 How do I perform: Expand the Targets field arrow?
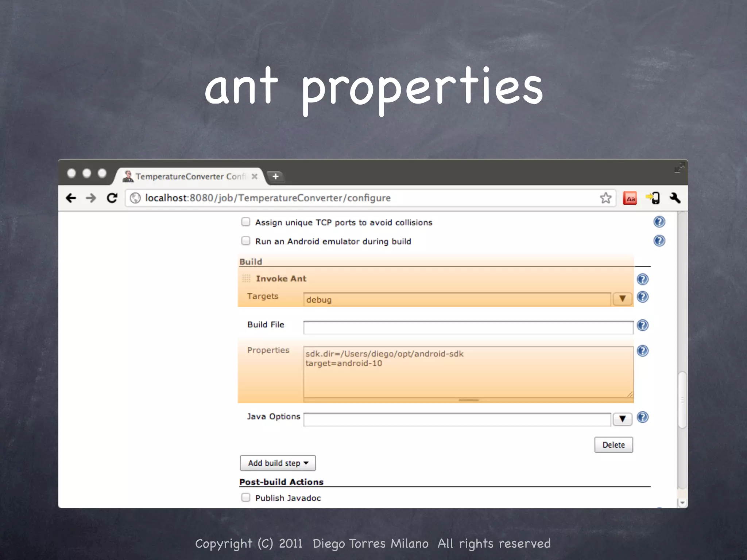pyautogui.click(x=622, y=299)
